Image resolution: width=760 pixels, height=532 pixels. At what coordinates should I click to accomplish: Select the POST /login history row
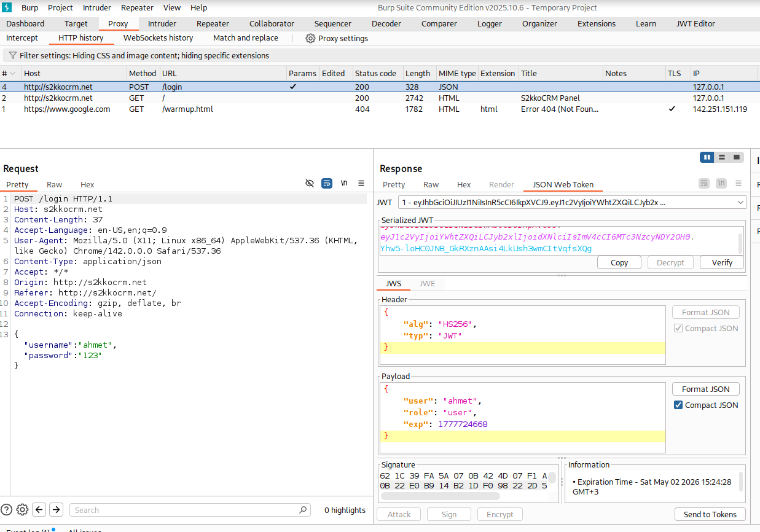click(x=380, y=87)
